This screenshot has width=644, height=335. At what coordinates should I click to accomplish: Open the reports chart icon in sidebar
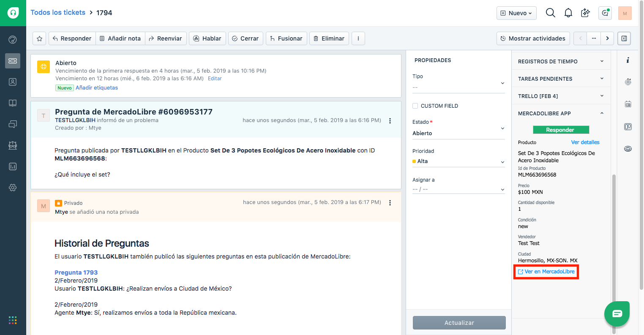tap(13, 166)
